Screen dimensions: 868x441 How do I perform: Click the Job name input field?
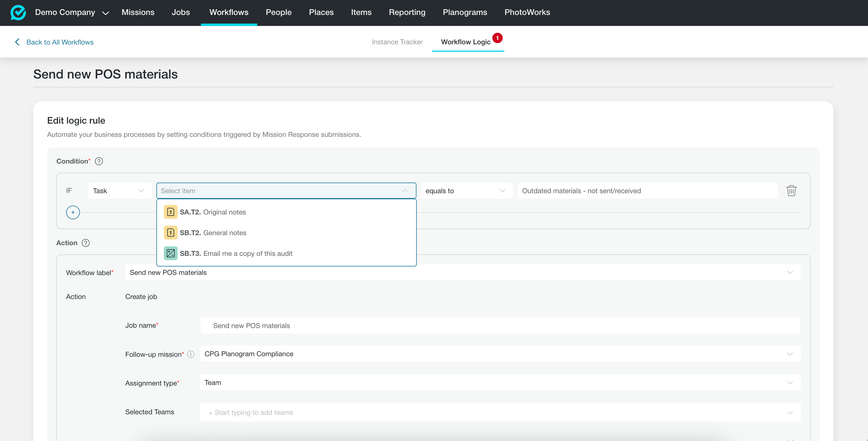(500, 325)
